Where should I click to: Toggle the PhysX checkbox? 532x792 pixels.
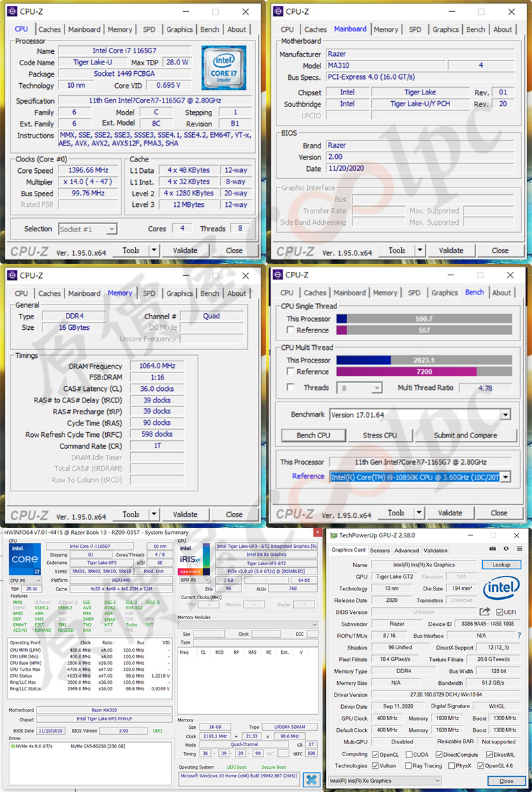[451, 766]
